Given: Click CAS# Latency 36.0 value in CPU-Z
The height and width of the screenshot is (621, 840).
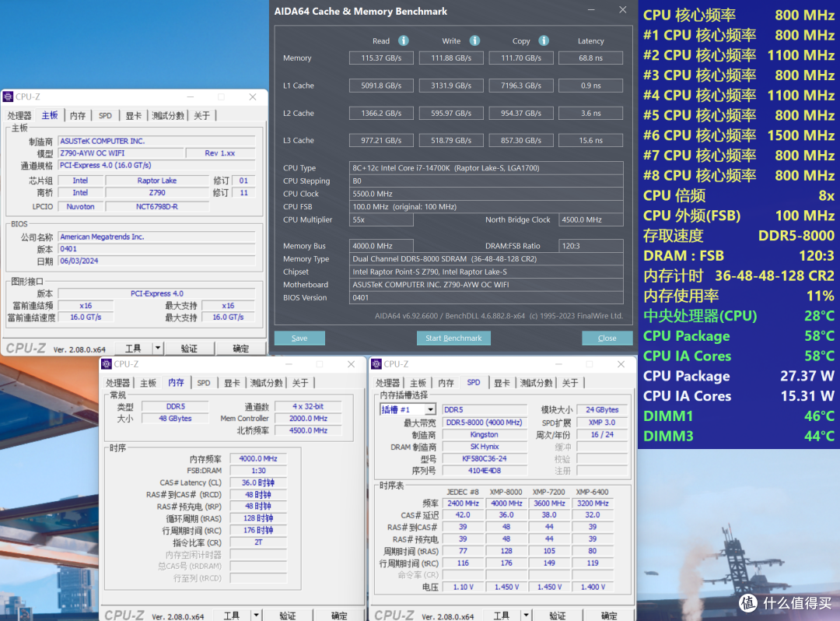Looking at the screenshot, I should [258, 482].
